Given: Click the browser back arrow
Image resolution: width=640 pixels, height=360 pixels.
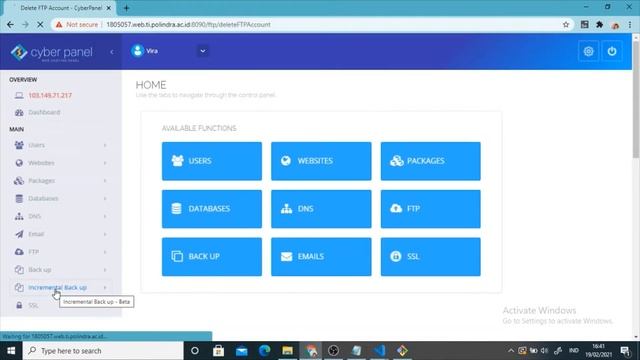Looking at the screenshot, I should (10, 24).
